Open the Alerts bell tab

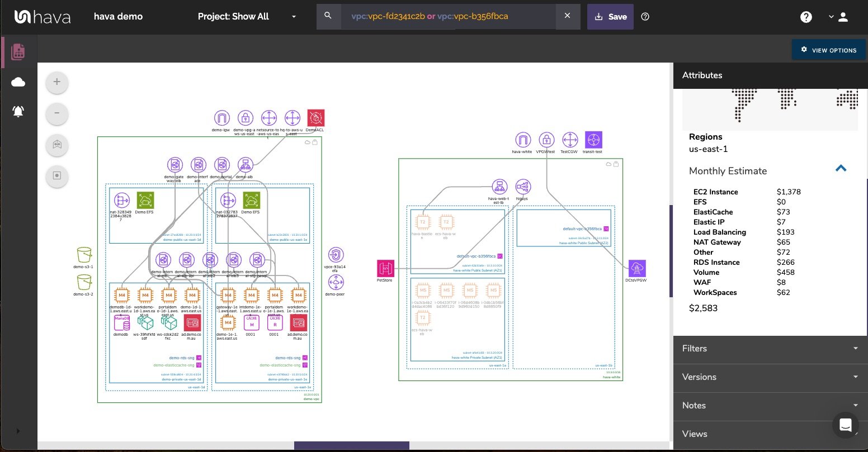[18, 111]
